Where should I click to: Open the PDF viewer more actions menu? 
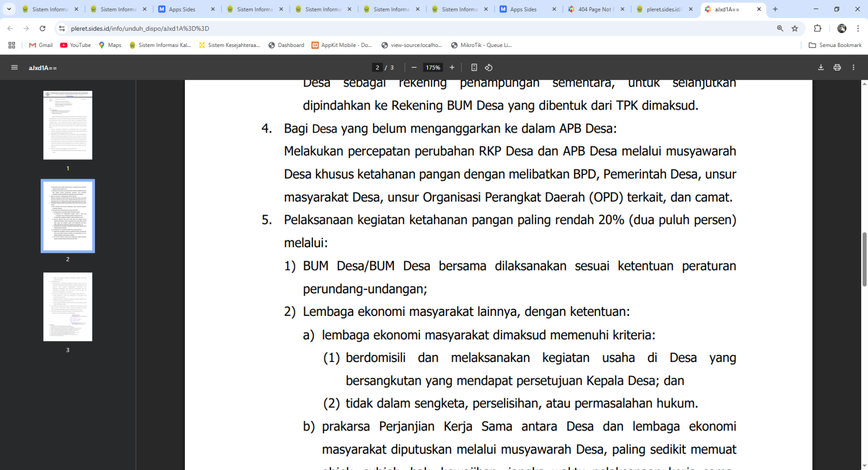point(853,67)
